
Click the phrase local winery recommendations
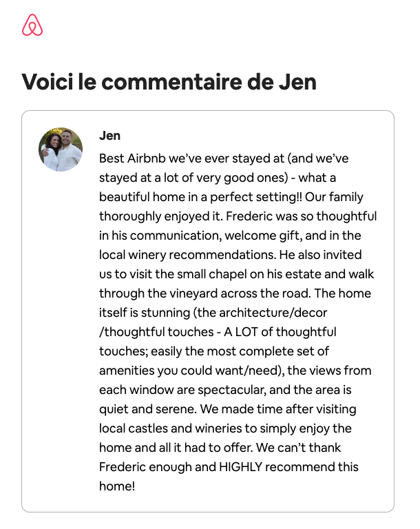[x=187, y=255]
